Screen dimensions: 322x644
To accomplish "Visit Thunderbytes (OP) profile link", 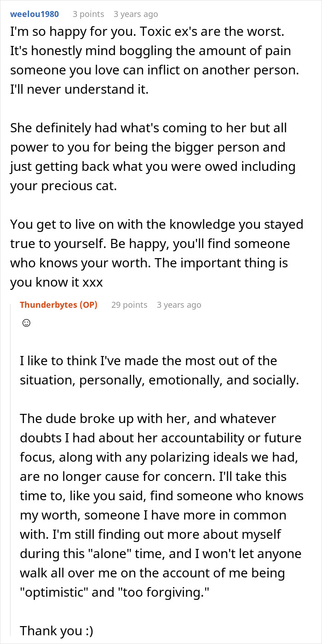I will click(59, 305).
